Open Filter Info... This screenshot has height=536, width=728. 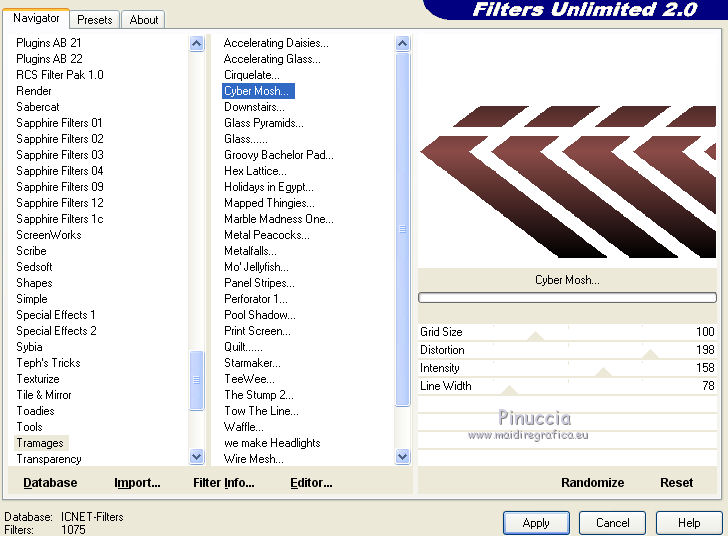tap(223, 483)
